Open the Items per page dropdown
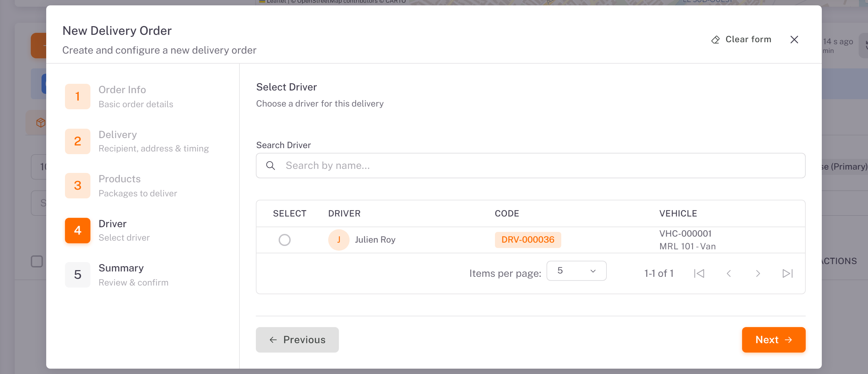This screenshot has height=374, width=868. click(576, 271)
